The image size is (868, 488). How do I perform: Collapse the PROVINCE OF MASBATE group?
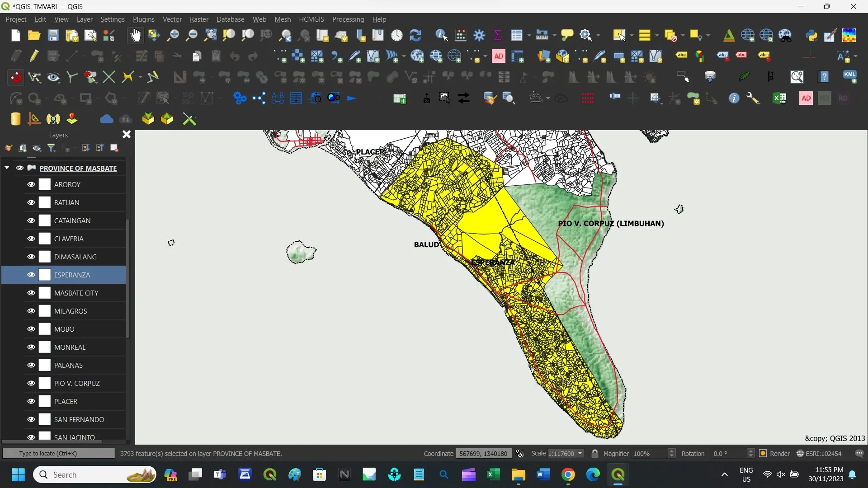[7, 168]
